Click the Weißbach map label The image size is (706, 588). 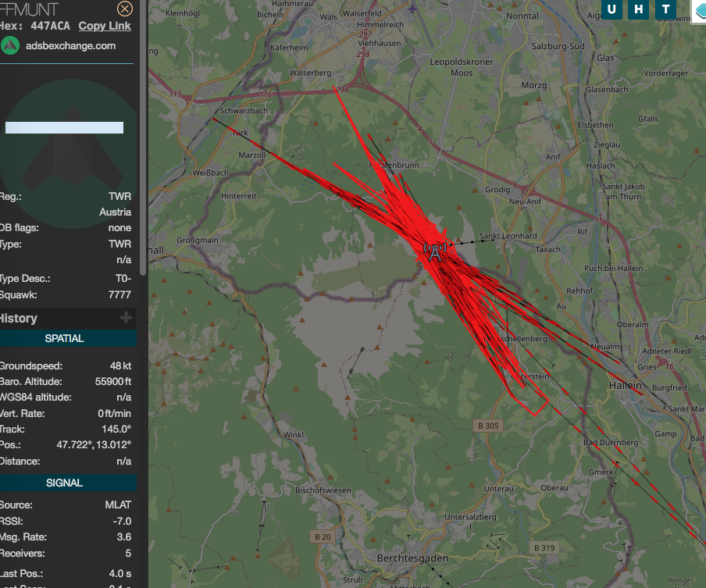pyautogui.click(x=211, y=173)
